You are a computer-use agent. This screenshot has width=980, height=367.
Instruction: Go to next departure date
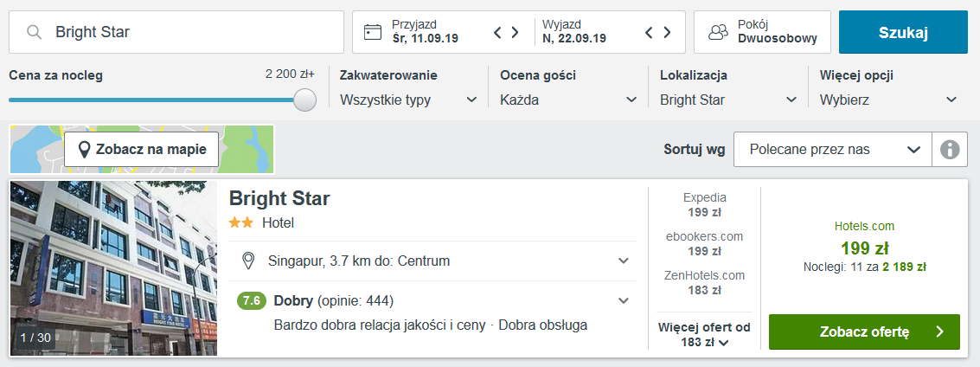pos(667,33)
